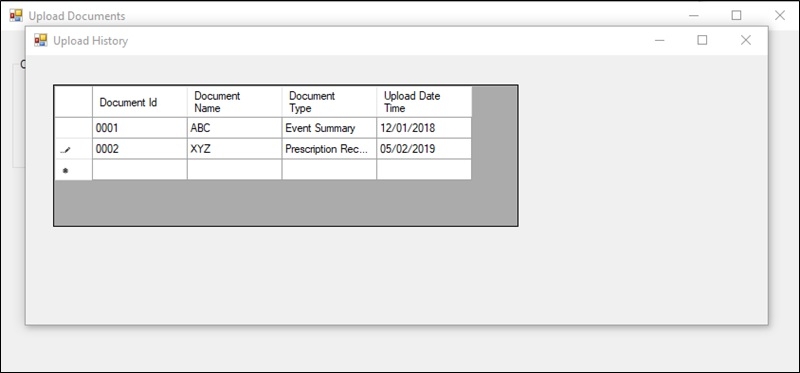This screenshot has width=800, height=373.
Task: Maximize the Upload History window
Action: [703, 40]
